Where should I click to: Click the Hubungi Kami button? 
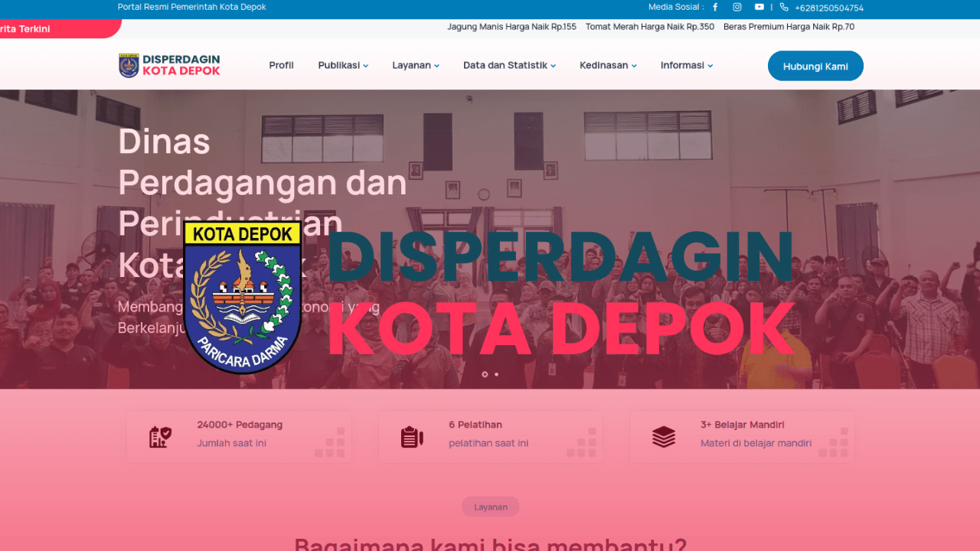[815, 65]
